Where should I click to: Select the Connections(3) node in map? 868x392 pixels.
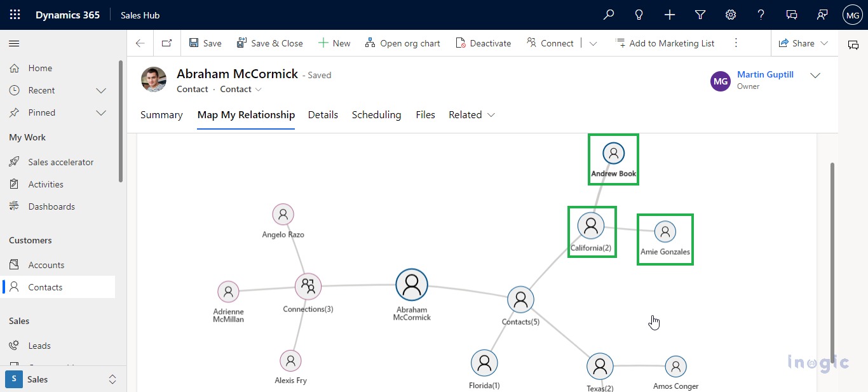[308, 287]
